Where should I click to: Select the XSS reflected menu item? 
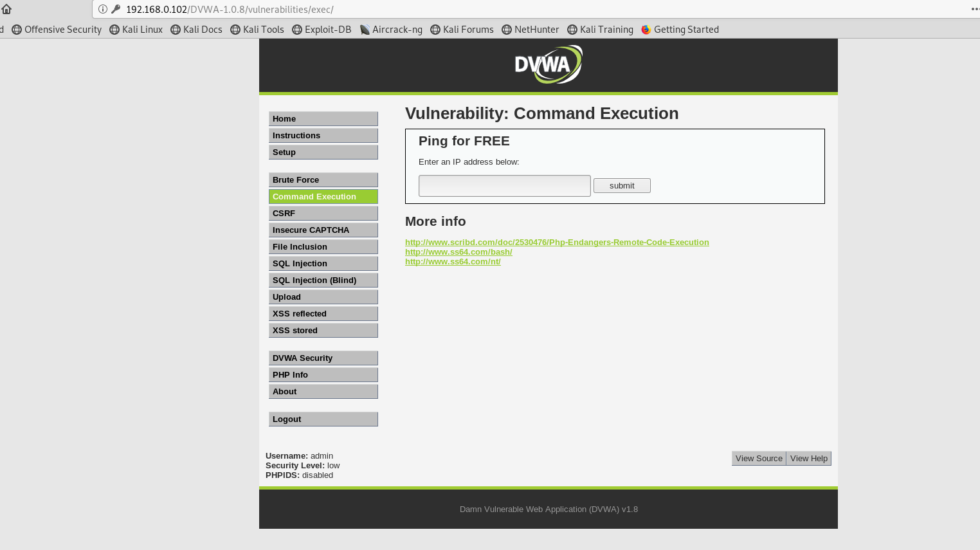point(323,314)
